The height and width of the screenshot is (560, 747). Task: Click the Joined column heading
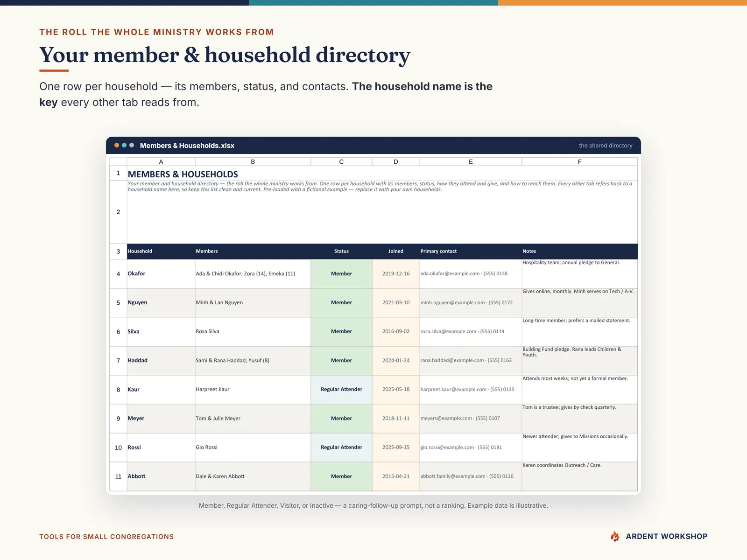[396, 251]
